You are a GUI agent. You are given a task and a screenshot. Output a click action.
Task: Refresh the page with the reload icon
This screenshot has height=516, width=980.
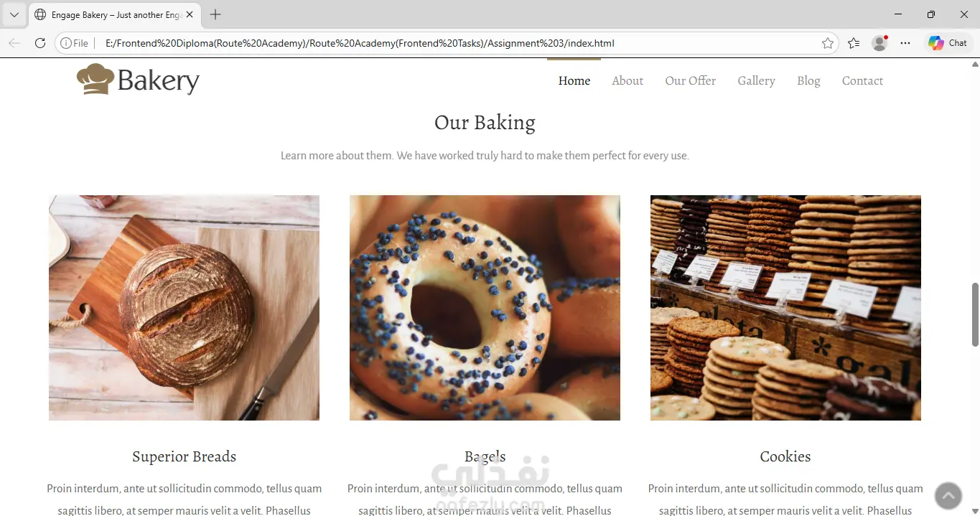40,43
